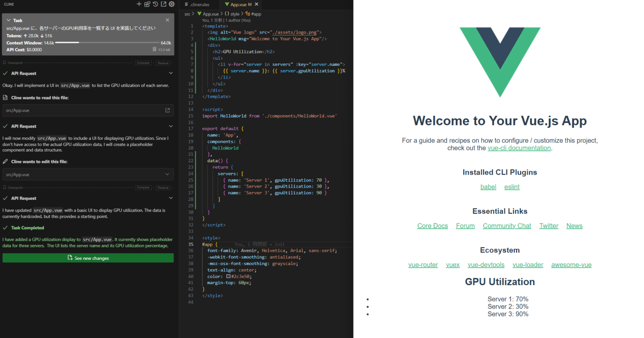
Task: Open src/App.vue via external link icon
Action: pos(167,110)
